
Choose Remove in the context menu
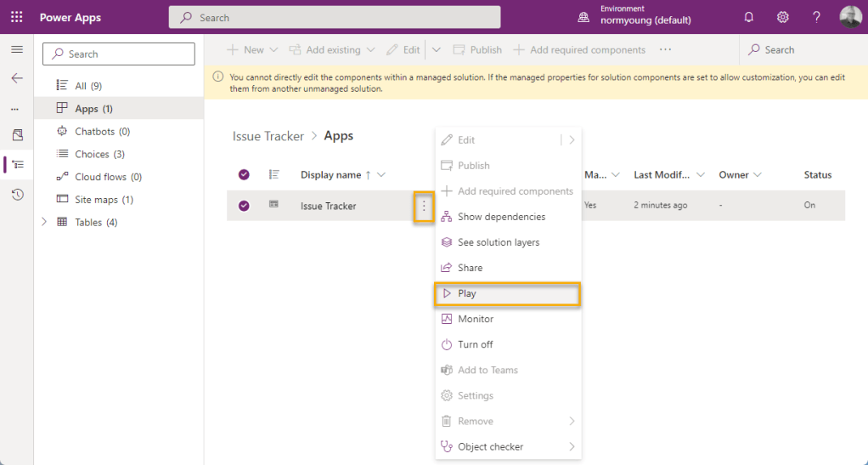tap(508, 421)
